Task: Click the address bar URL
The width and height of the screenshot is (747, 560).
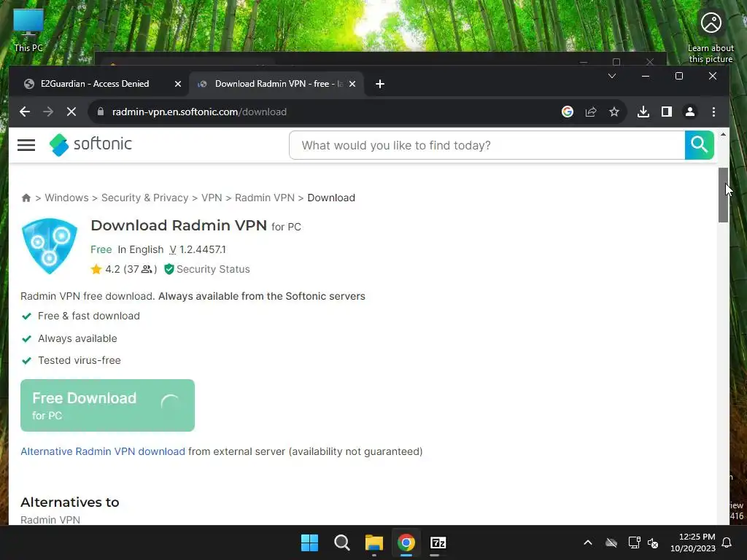Action: click(199, 112)
